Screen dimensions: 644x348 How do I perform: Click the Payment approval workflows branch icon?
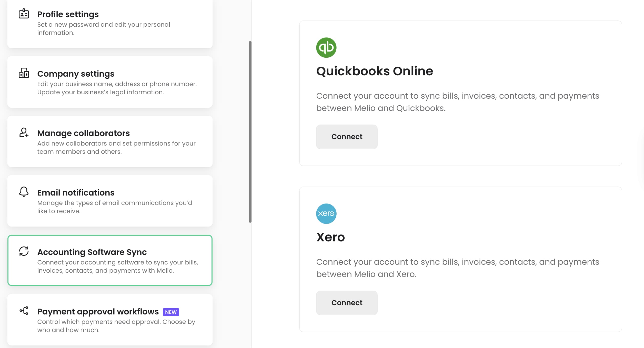coord(24,311)
